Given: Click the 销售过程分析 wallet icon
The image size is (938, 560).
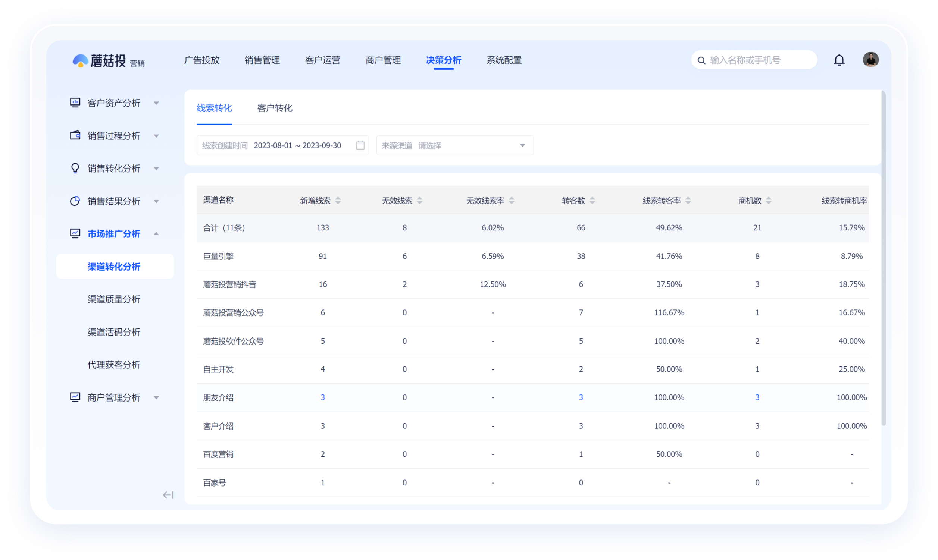Looking at the screenshot, I should tap(75, 135).
